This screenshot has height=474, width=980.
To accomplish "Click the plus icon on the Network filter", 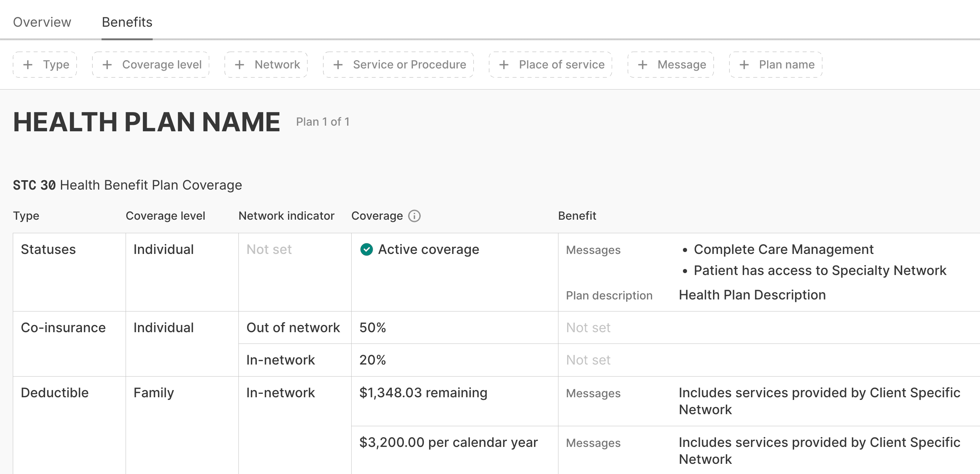I will click(x=240, y=65).
